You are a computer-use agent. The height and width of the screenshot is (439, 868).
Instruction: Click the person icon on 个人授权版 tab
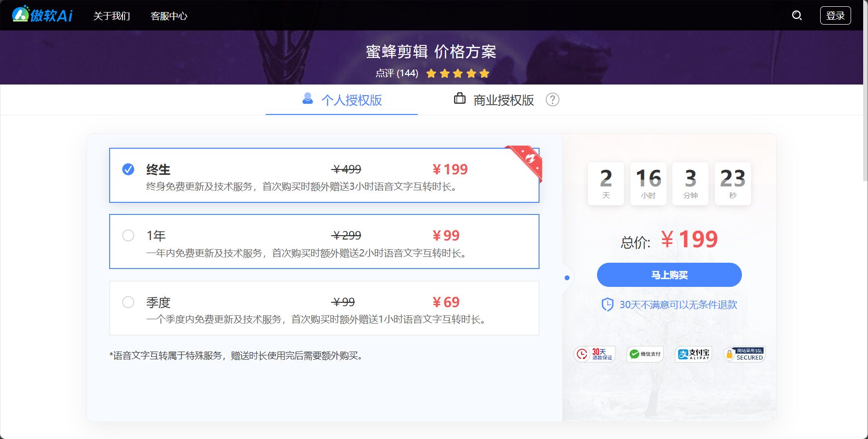(x=307, y=99)
